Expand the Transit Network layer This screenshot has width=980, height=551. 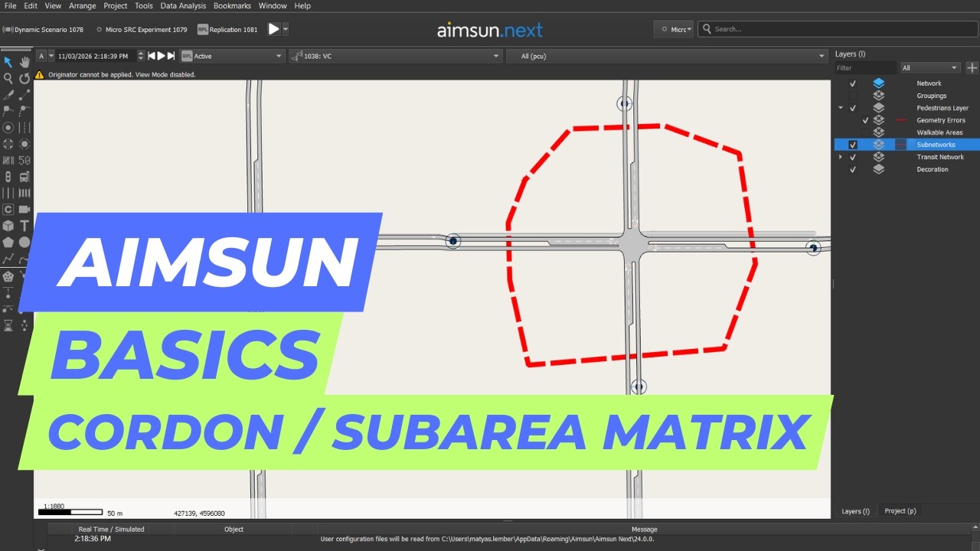pyautogui.click(x=841, y=157)
